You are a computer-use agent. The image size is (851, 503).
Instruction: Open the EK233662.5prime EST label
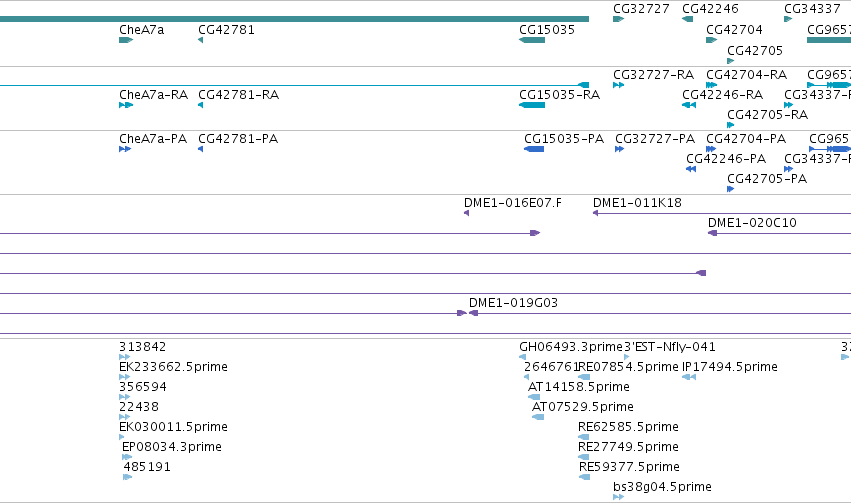[173, 367]
